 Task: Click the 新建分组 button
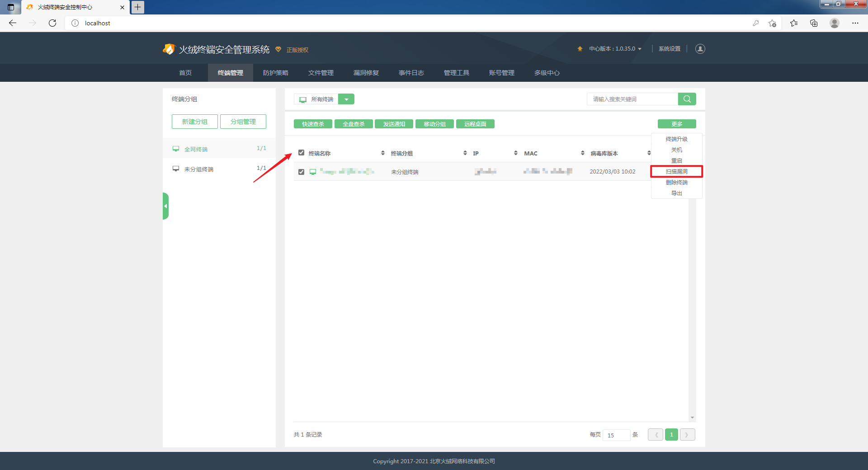pos(194,122)
